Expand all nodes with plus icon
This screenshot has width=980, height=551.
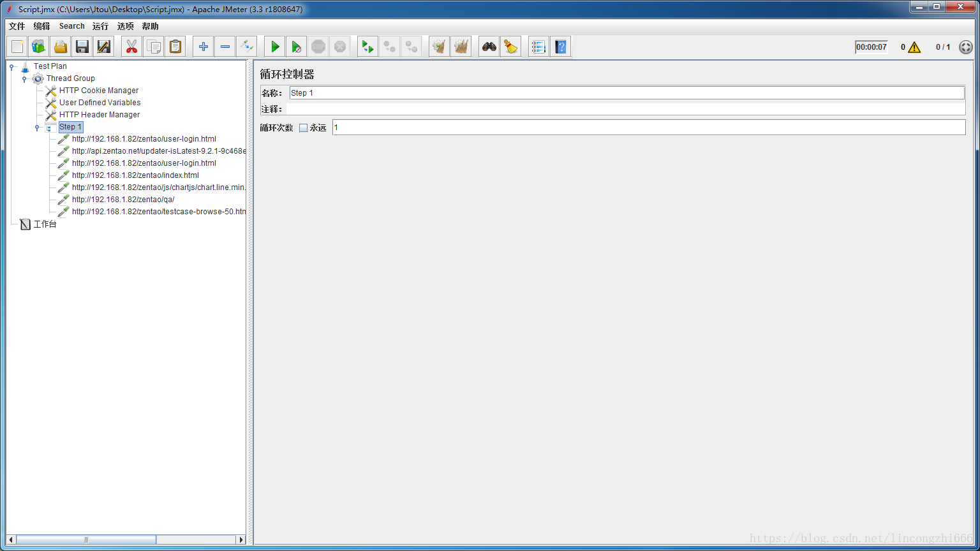point(204,47)
